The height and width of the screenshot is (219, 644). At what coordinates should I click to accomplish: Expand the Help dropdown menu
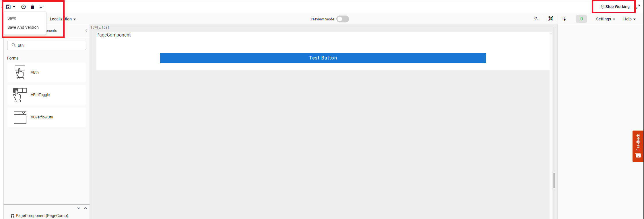(x=629, y=19)
